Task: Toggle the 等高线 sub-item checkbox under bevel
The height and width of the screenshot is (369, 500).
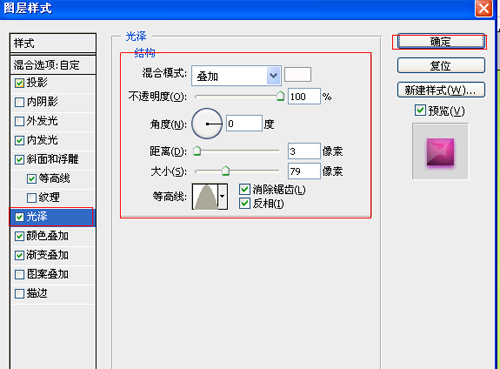Action: click(32, 179)
